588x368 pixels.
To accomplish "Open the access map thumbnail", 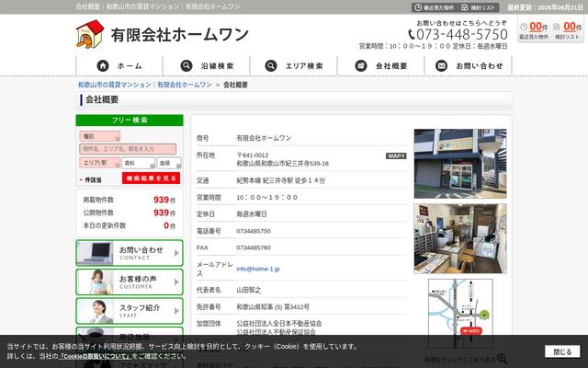I will click(460, 314).
